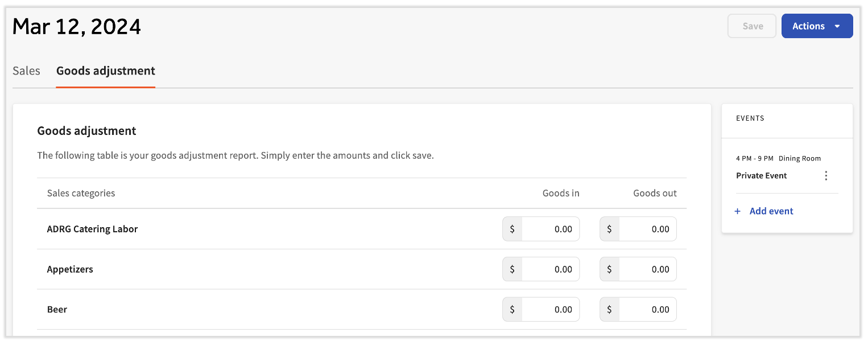Screen dimensions: 868x345
Task: Click the Beer Goods out amount field
Action: (647, 310)
